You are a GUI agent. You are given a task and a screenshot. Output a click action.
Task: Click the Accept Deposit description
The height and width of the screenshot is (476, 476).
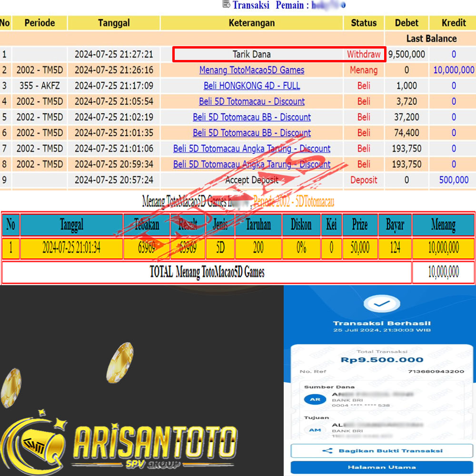252,180
